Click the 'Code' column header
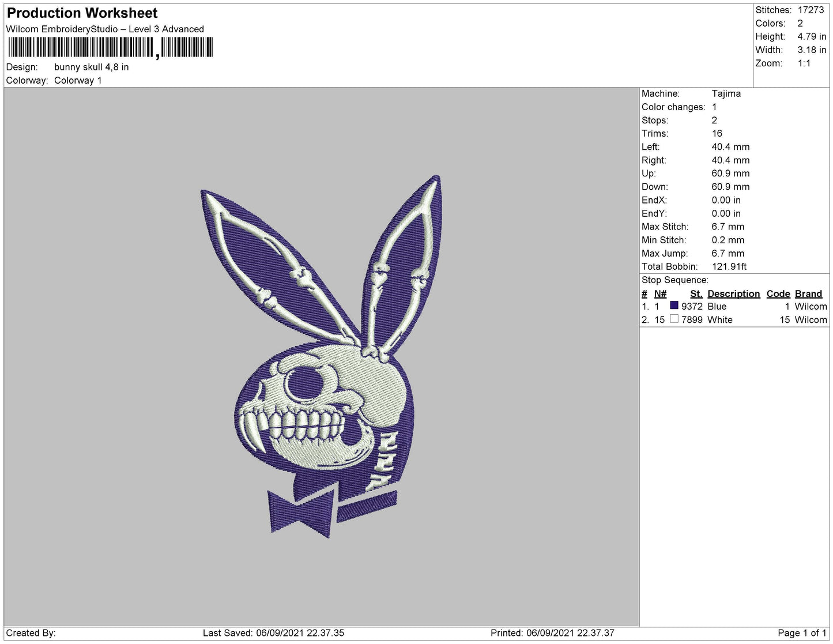This screenshot has height=644, width=833. [x=778, y=293]
